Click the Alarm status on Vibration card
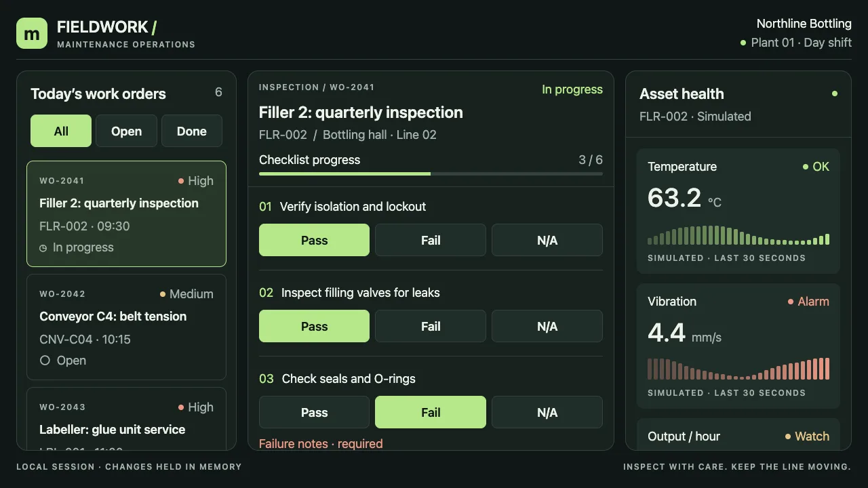The image size is (868, 488). click(x=808, y=302)
